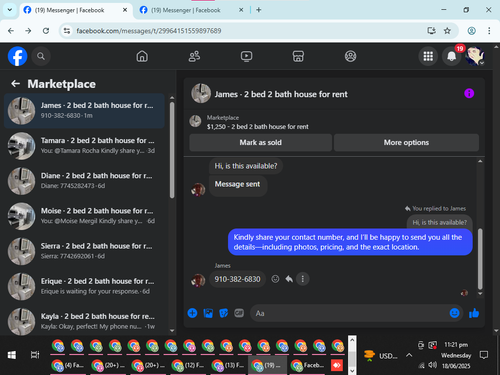The height and width of the screenshot is (375, 500).
Task: Click the $1,250 - 2 bed 2 bath listing link
Action: [x=257, y=127]
